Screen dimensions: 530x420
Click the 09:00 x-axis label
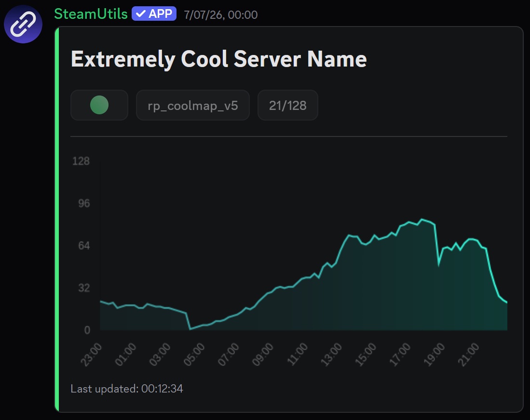click(263, 354)
